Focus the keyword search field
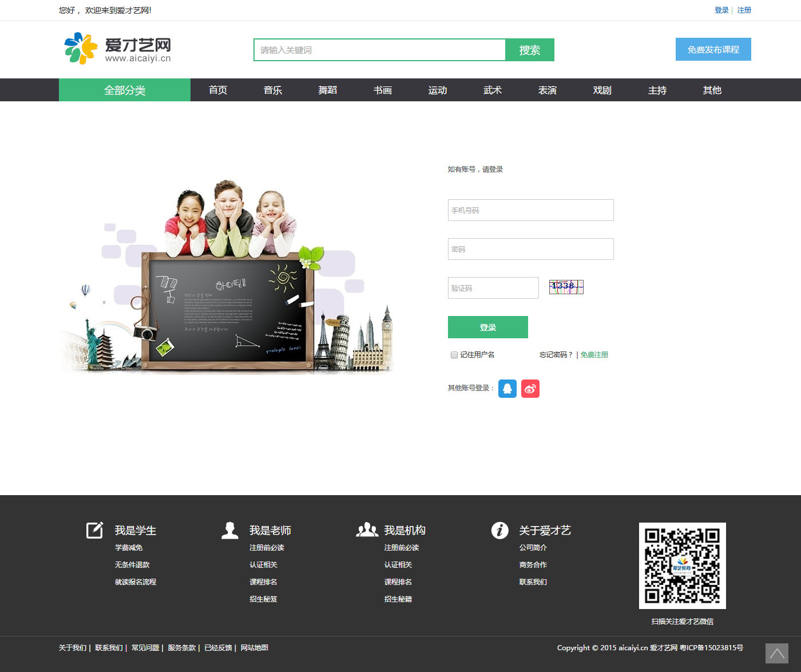This screenshot has height=672, width=801. pos(380,50)
